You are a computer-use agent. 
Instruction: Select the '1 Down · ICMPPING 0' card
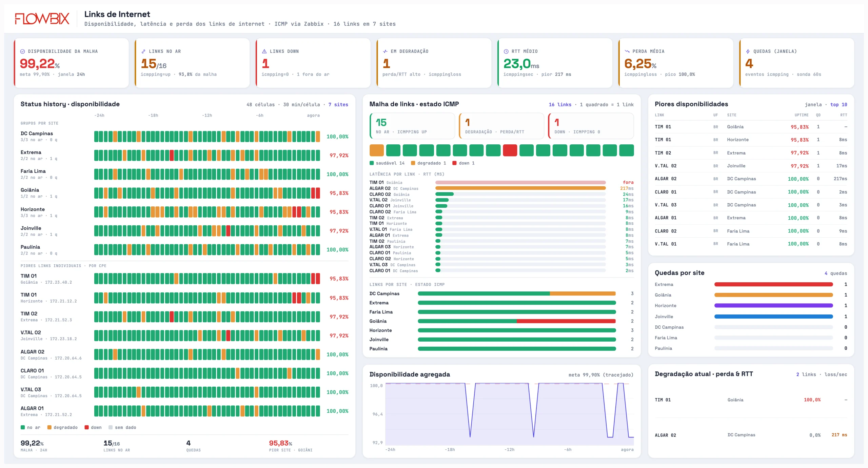click(591, 126)
